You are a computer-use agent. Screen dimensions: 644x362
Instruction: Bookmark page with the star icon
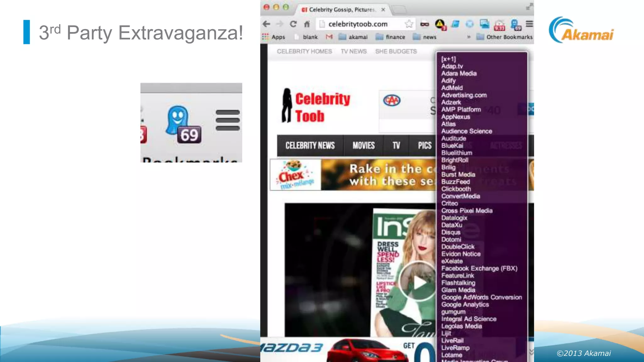click(x=409, y=24)
